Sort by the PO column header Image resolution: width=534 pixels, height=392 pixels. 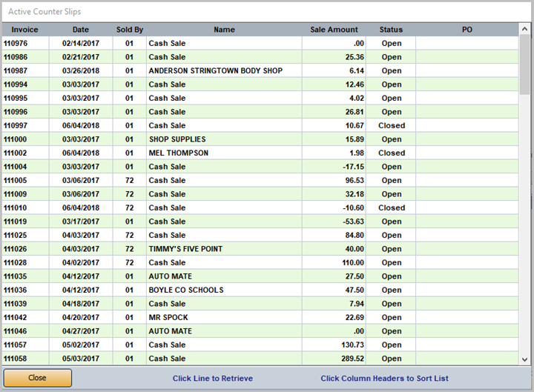tap(467, 30)
